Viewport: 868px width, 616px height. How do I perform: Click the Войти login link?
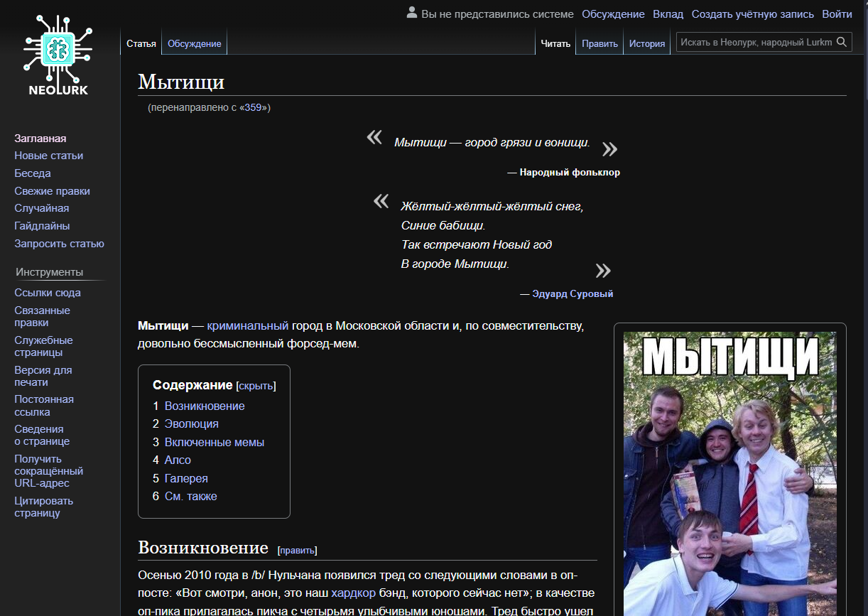click(837, 14)
